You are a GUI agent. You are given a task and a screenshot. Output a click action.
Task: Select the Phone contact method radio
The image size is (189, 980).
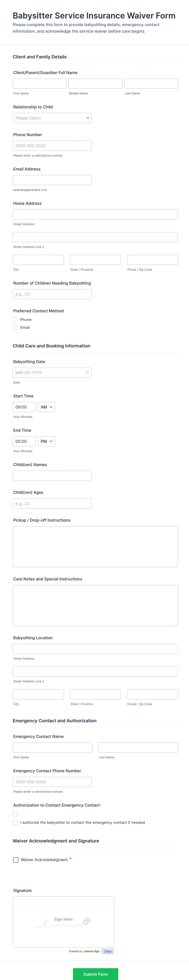pos(15,320)
